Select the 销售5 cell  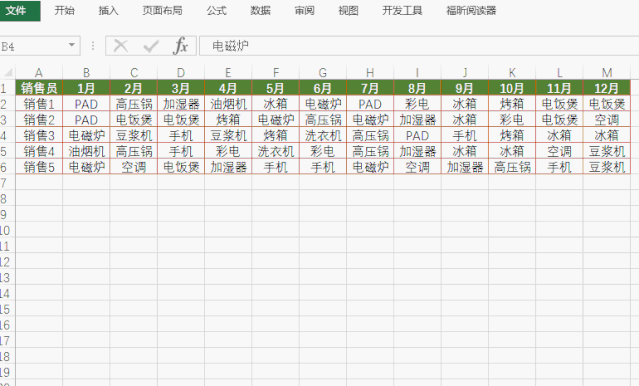39,167
